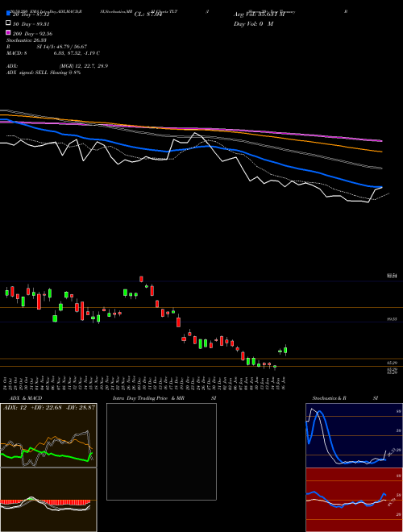Open the ADX indicator mini chart
The height and width of the screenshot is (532, 403).
[x=48, y=435]
